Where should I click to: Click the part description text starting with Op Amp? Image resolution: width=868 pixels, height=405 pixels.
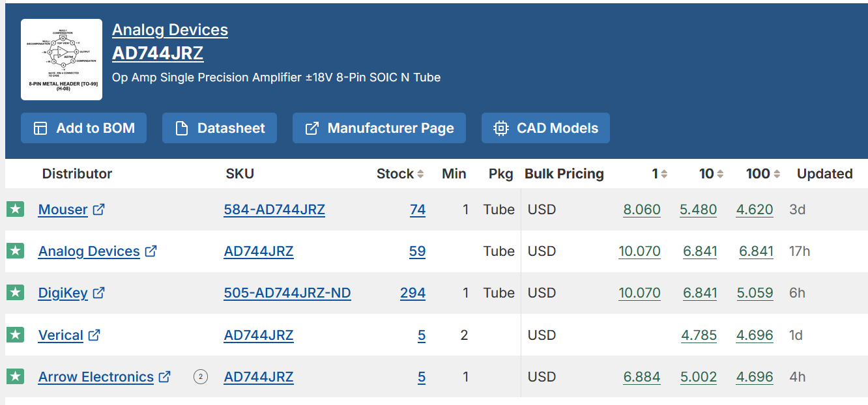coord(276,77)
